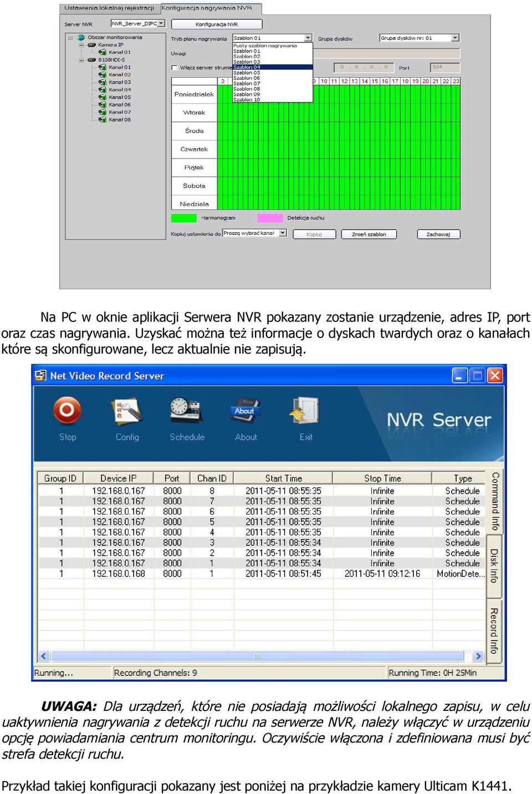The width and height of the screenshot is (532, 794).
Task: Click the camera icon of Kanał 05
Action: click(x=102, y=98)
